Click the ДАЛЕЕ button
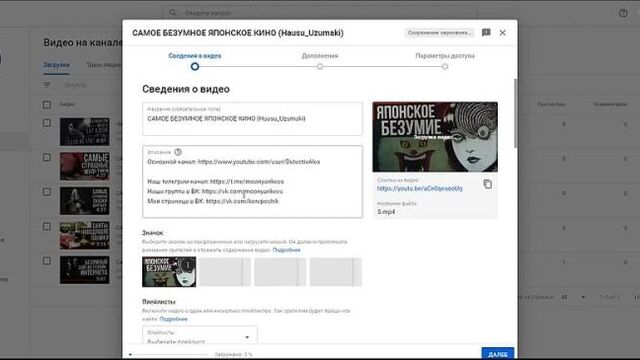Image resolution: width=640 pixels, height=360 pixels. (x=498, y=354)
